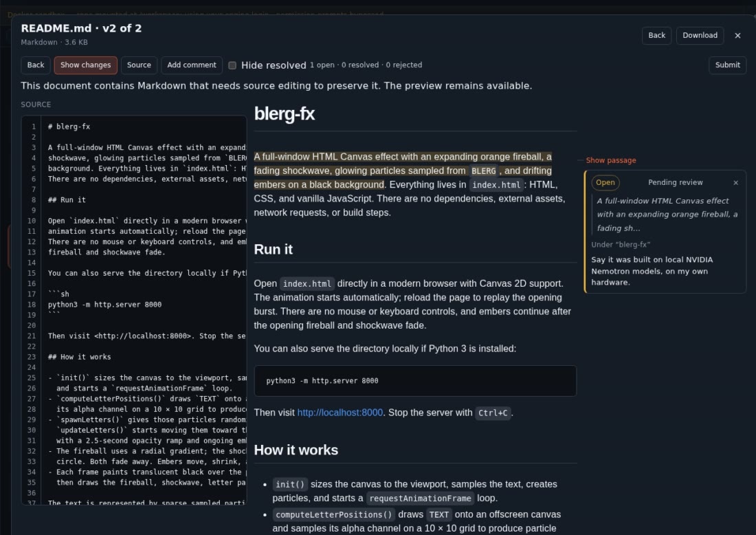Screen dimensions: 756x535
Task: Click the Open status badge on the comment
Action: pyautogui.click(x=605, y=182)
